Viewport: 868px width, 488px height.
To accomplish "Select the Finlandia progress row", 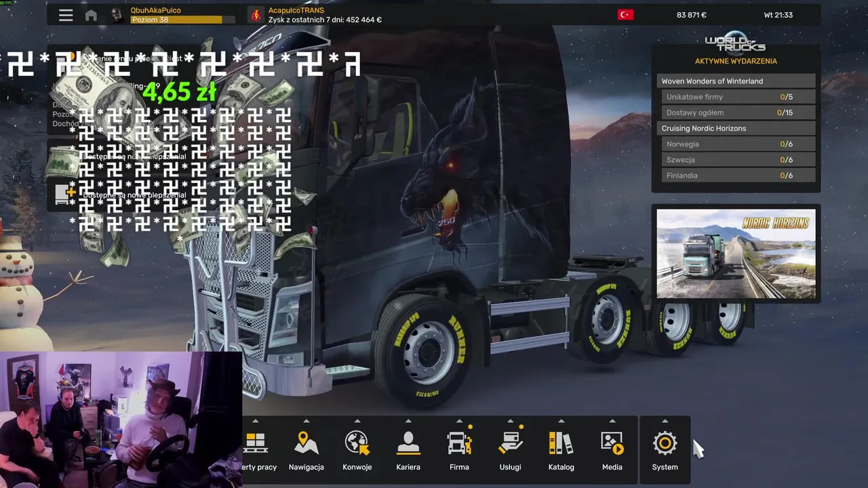I will pyautogui.click(x=738, y=175).
